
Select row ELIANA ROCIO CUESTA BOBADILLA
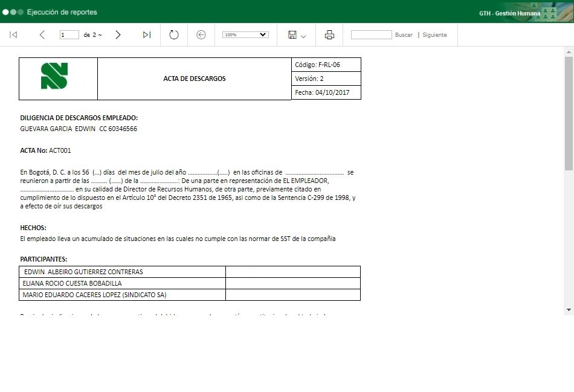(x=190, y=283)
